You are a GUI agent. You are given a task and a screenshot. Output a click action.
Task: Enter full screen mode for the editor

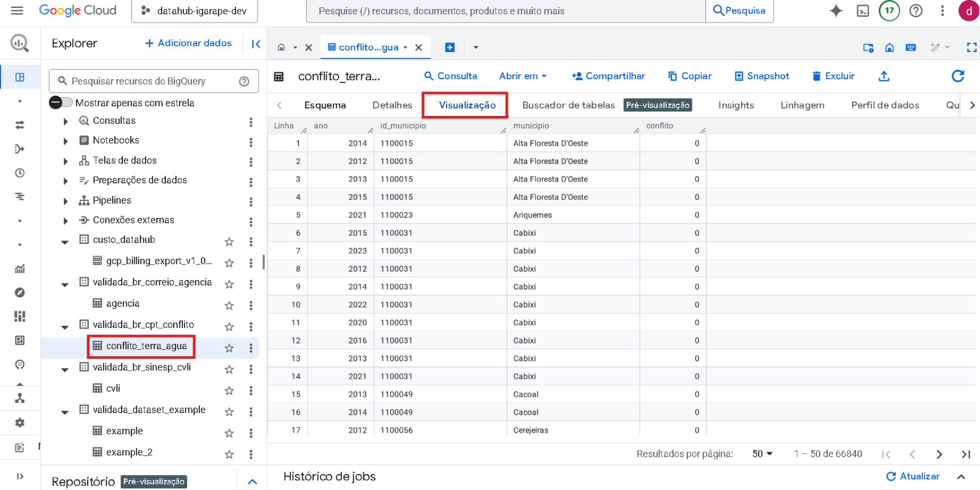[972, 48]
